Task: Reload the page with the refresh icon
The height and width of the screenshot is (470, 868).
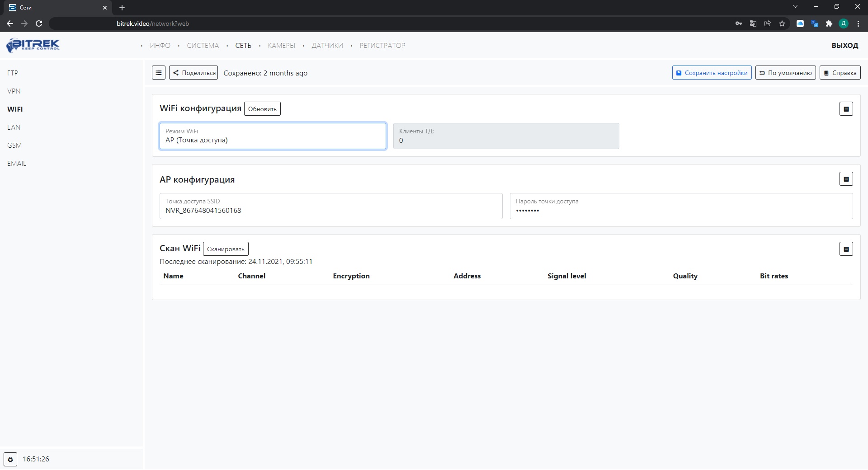Action: [39, 23]
